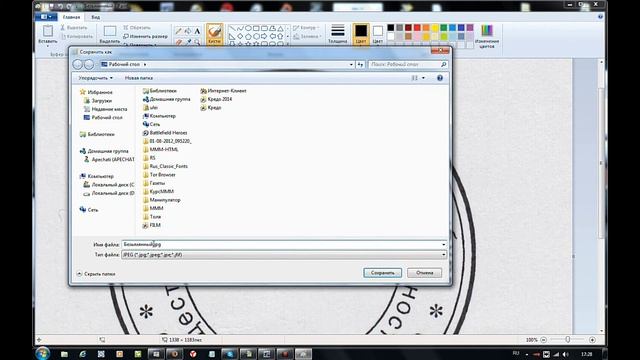Screen dimensions: 640x360
Task: Open the Тип файла JPEG dropdown
Action: (x=284, y=255)
